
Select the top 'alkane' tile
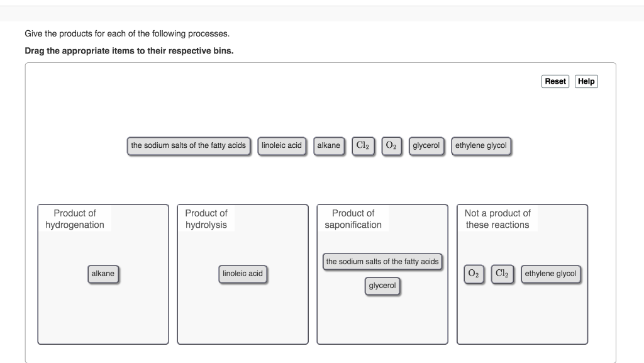click(329, 145)
